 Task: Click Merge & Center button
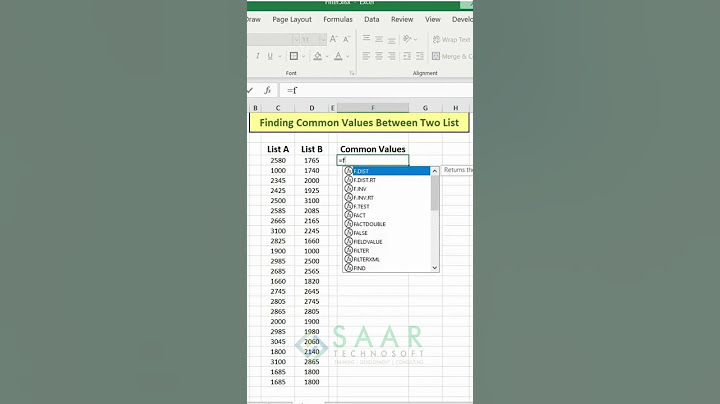pyautogui.click(x=452, y=56)
